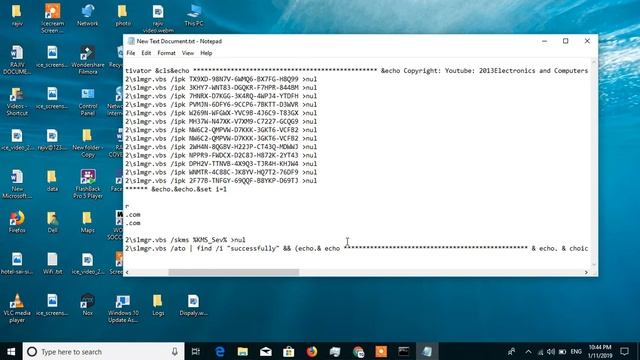Open the volume control in tray

[x=551, y=351]
